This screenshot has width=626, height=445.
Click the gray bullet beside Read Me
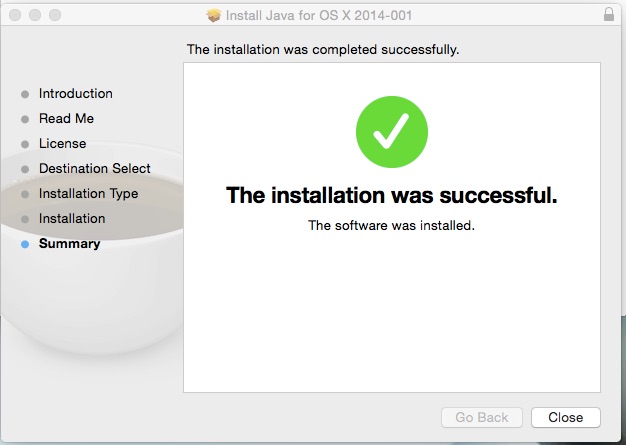25,119
